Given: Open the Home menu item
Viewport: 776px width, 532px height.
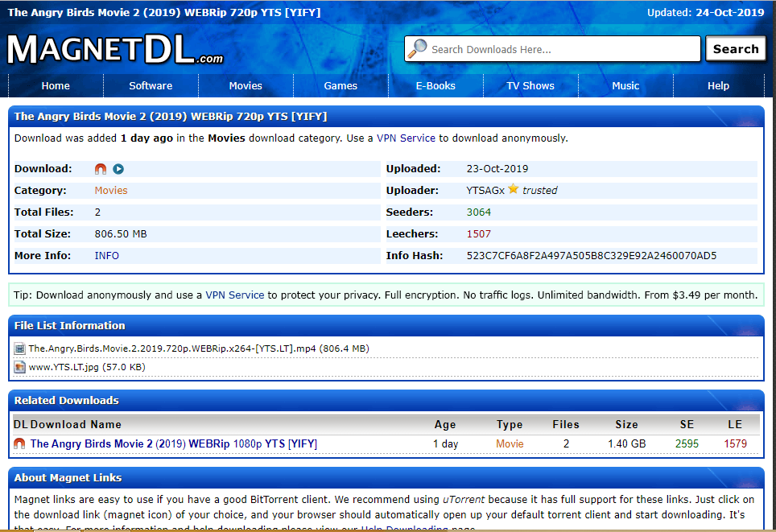Looking at the screenshot, I should (56, 85).
